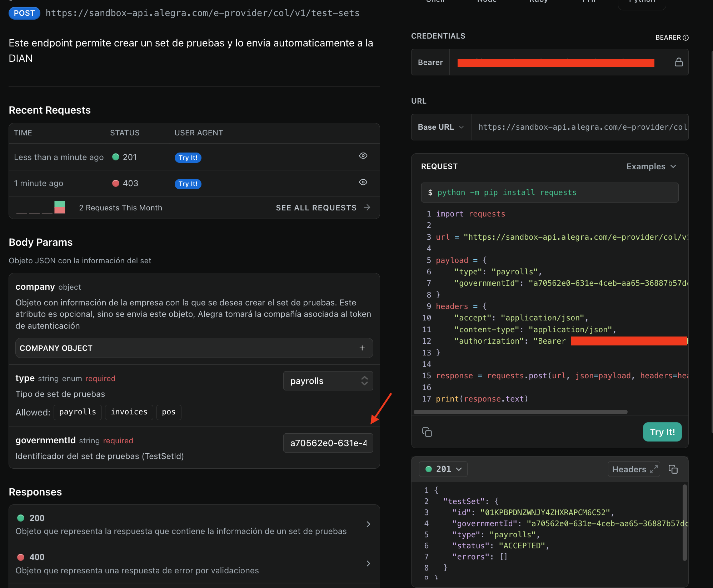Viewport: 713px width, 588px height.
Task: Open the Base URL dropdown
Action: point(441,127)
